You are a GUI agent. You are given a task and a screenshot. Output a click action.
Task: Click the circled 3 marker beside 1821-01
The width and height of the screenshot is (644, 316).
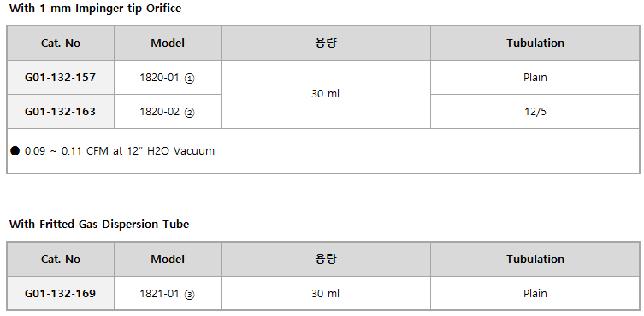tap(189, 295)
